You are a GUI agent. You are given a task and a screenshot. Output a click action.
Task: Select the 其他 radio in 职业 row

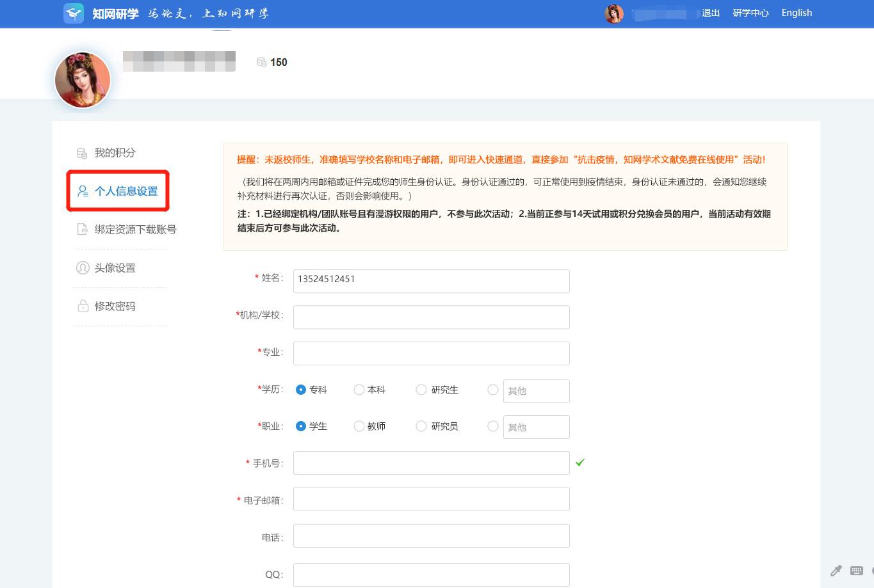pos(493,426)
